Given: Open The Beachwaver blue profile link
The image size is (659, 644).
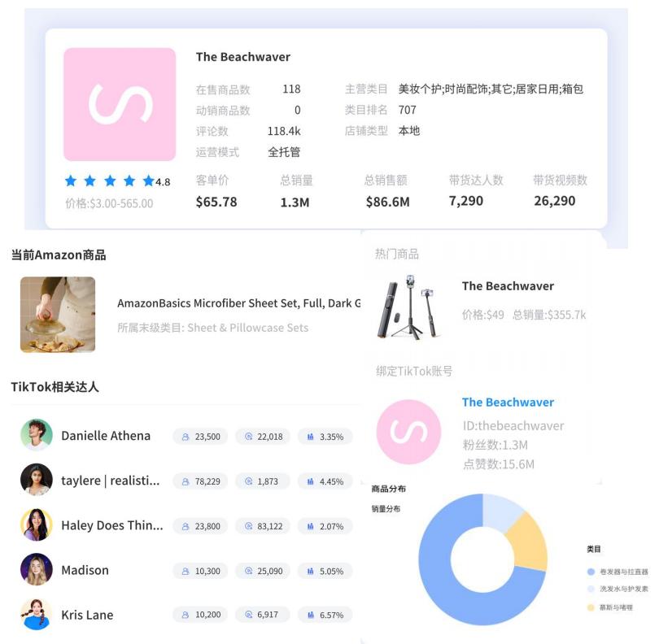Looking at the screenshot, I should click(508, 402).
